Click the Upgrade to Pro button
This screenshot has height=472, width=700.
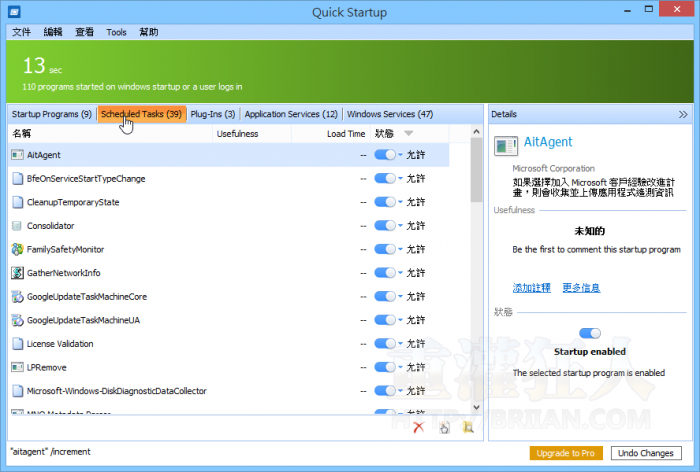(x=567, y=453)
